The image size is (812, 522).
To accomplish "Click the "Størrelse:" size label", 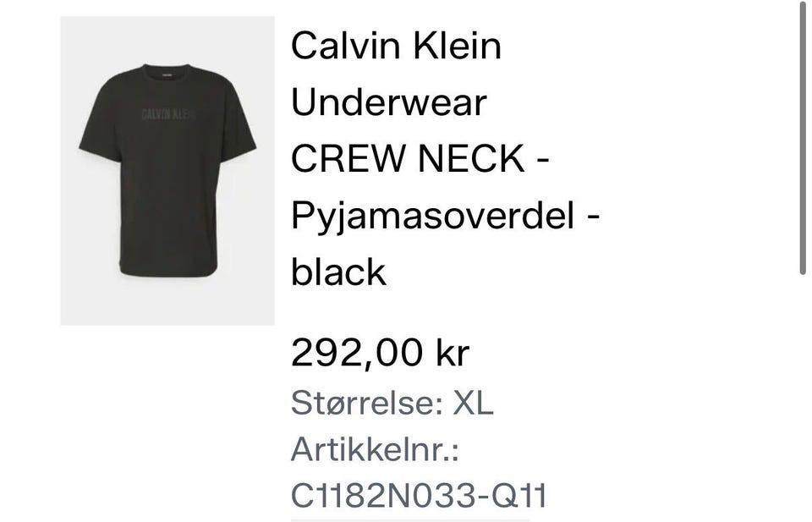I will point(367,403).
